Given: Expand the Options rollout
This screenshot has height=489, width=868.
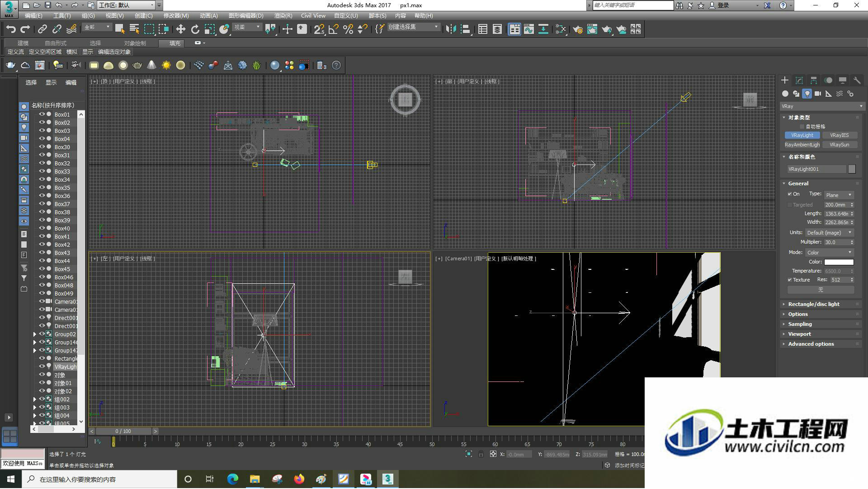Looking at the screenshot, I should pos(821,315).
